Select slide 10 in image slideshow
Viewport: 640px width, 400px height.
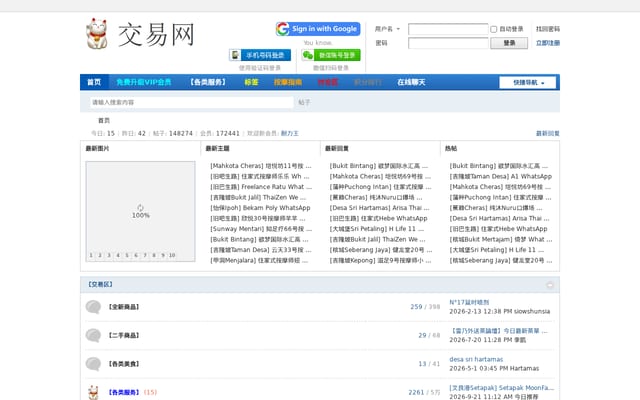click(172, 256)
